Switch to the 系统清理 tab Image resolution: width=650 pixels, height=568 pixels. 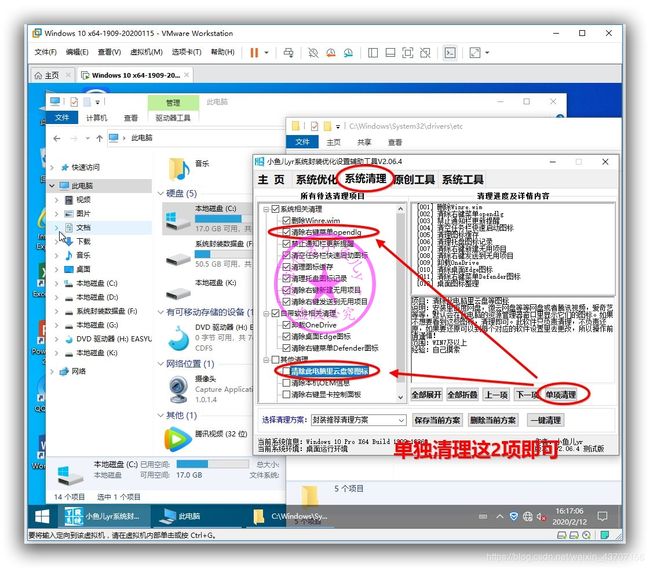[x=365, y=179]
